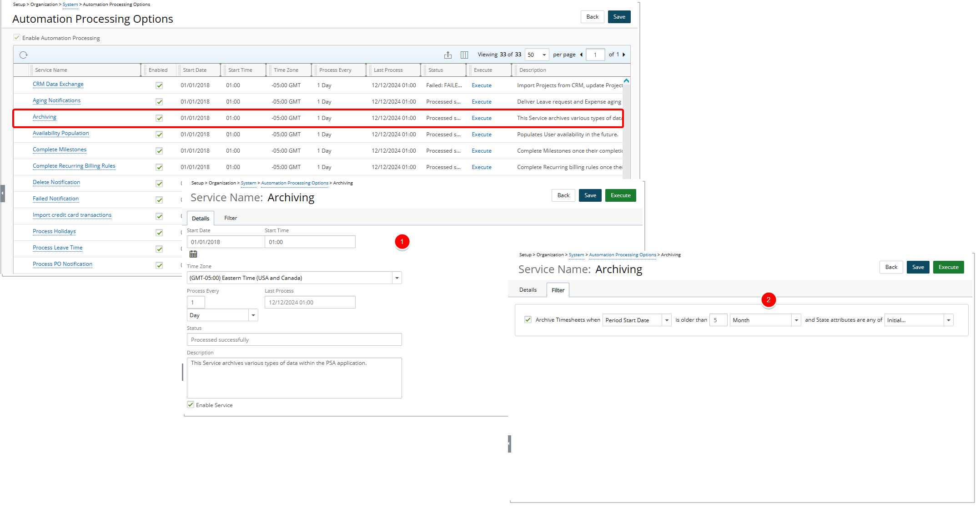The image size is (980, 508).
Task: Open the Complete Recurring Billing Rules link
Action: (74, 166)
